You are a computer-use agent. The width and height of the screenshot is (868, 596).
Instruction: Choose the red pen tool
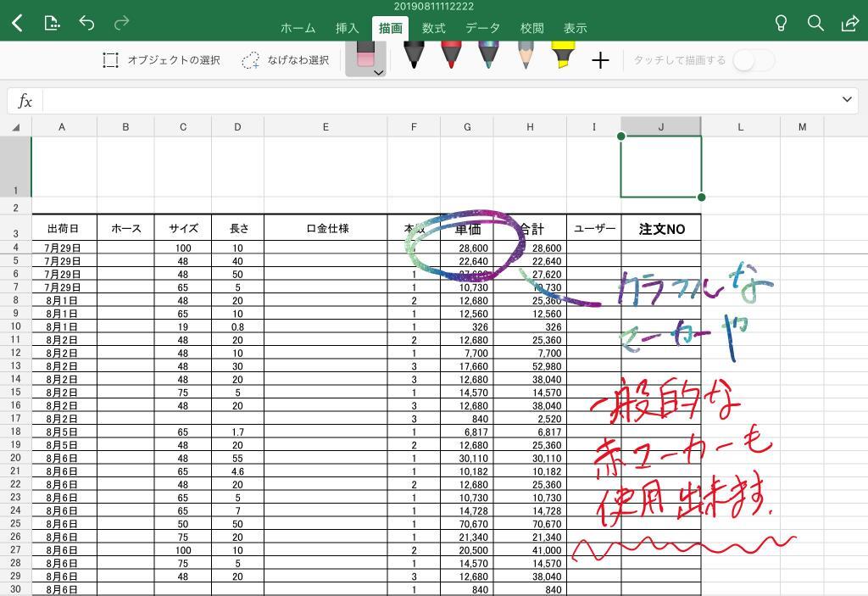click(x=450, y=58)
